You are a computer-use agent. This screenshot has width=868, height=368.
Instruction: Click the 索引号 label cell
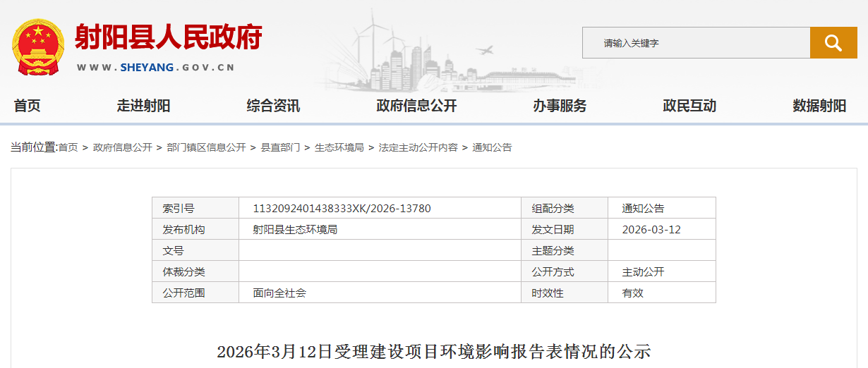pos(195,208)
